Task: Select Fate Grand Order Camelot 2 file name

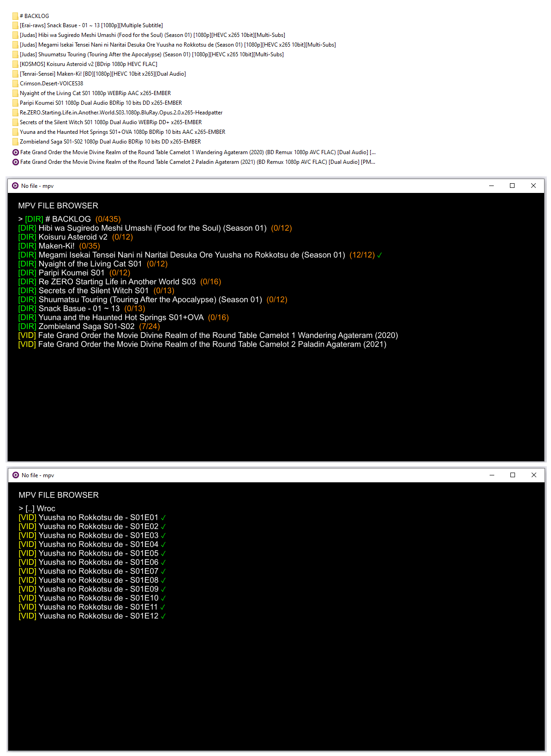Action: pos(198,162)
